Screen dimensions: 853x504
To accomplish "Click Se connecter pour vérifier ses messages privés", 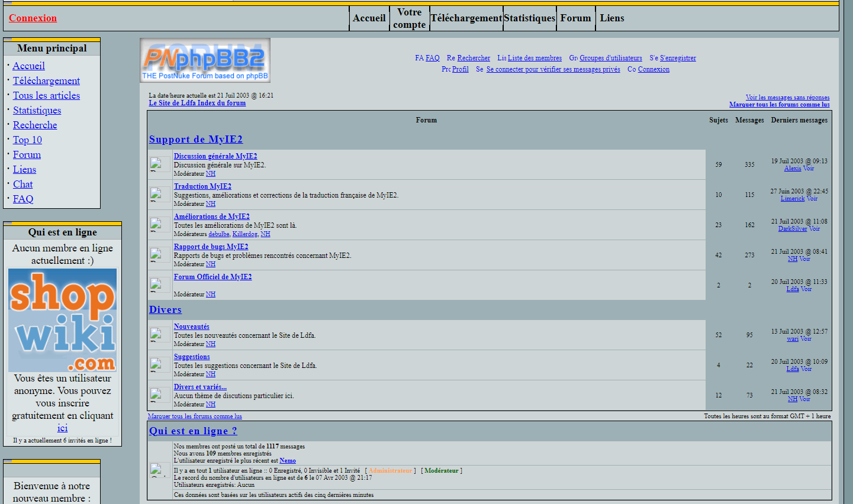I will [x=553, y=69].
